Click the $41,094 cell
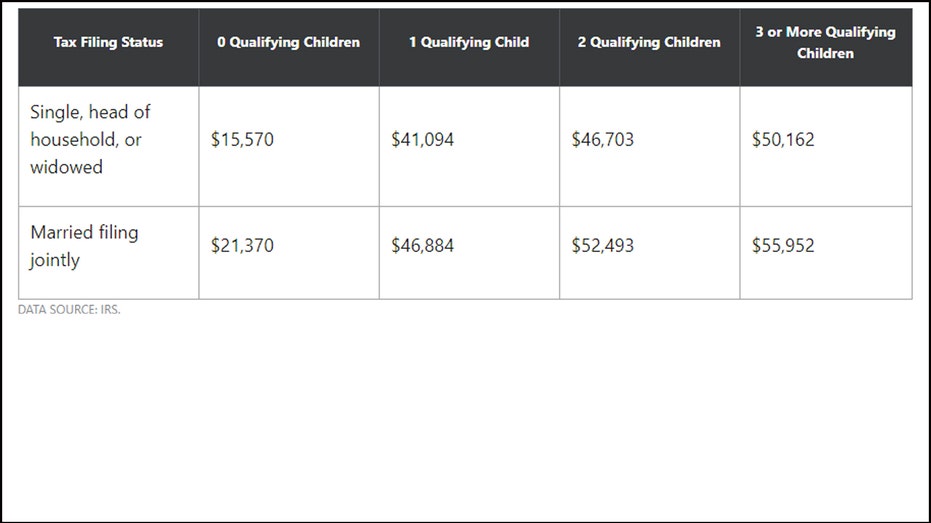 point(422,140)
